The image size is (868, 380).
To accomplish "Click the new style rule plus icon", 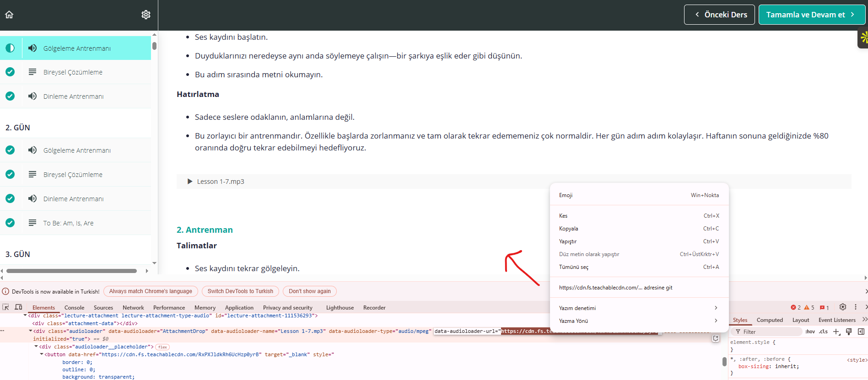I will coord(836,332).
